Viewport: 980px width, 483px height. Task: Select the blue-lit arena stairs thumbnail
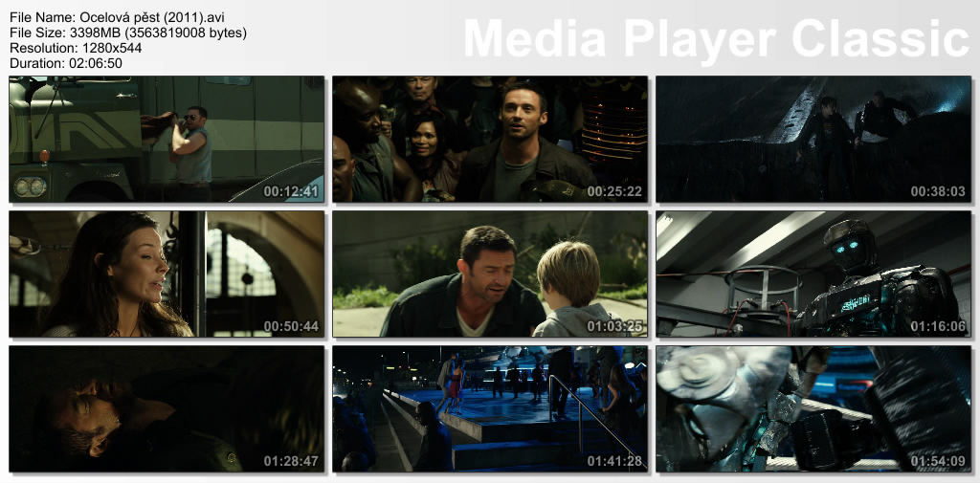tap(490, 408)
